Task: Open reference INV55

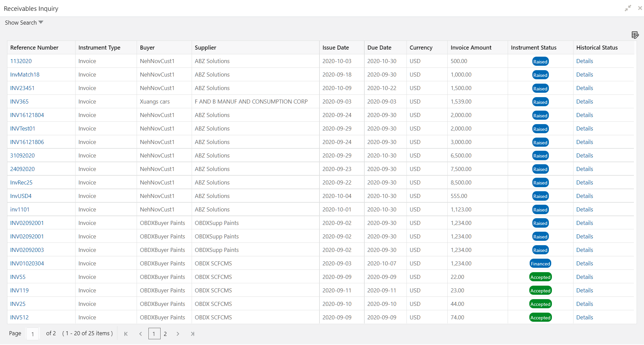Action: (x=18, y=277)
